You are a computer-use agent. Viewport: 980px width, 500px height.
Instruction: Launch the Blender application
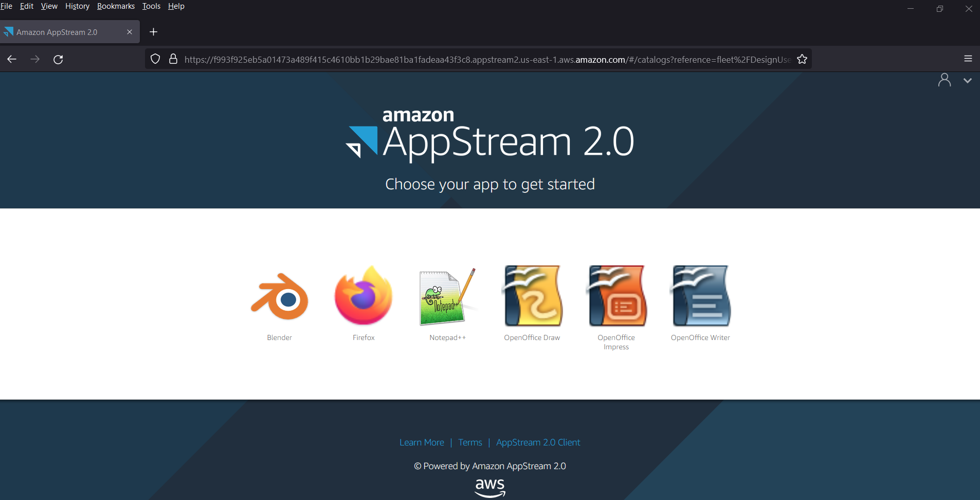tap(279, 296)
